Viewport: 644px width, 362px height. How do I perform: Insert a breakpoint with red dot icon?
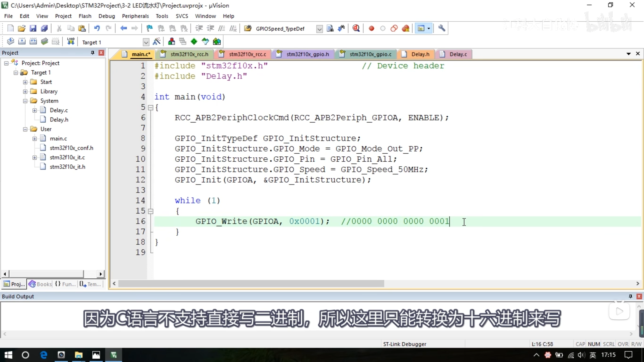371,28
